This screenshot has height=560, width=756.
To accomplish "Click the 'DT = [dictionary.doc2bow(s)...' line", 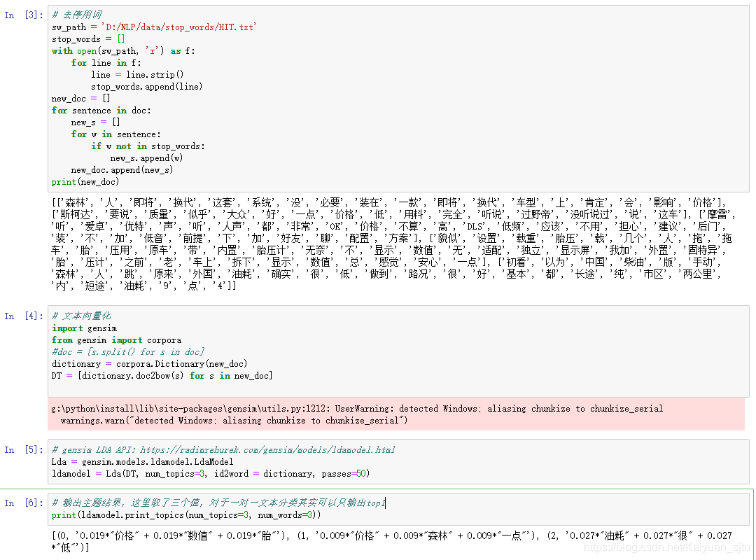I will pyautogui.click(x=162, y=375).
